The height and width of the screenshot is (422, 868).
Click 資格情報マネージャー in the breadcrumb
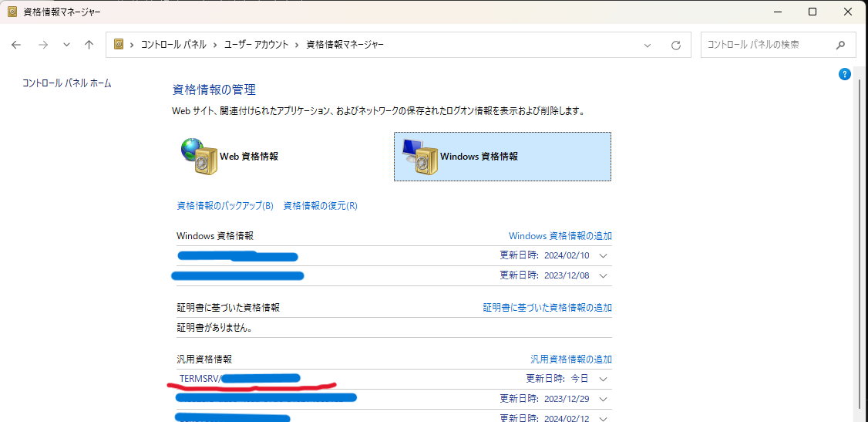click(x=345, y=45)
